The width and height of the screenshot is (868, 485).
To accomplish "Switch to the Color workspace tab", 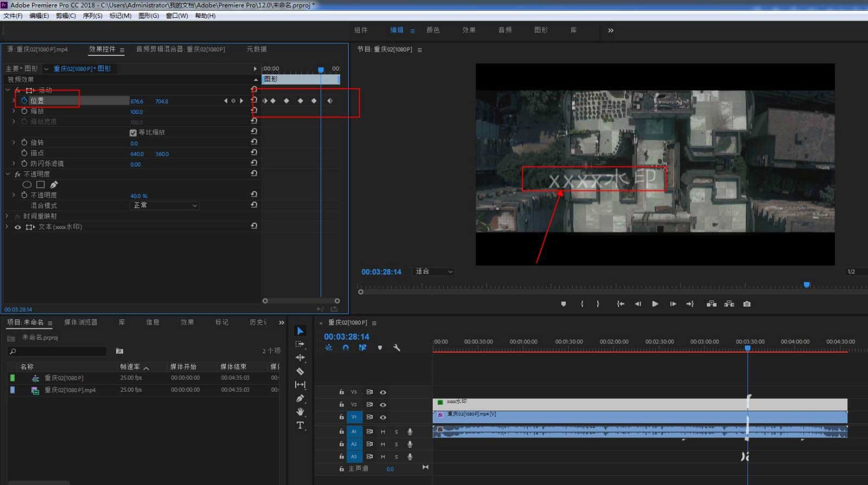I will click(x=433, y=30).
